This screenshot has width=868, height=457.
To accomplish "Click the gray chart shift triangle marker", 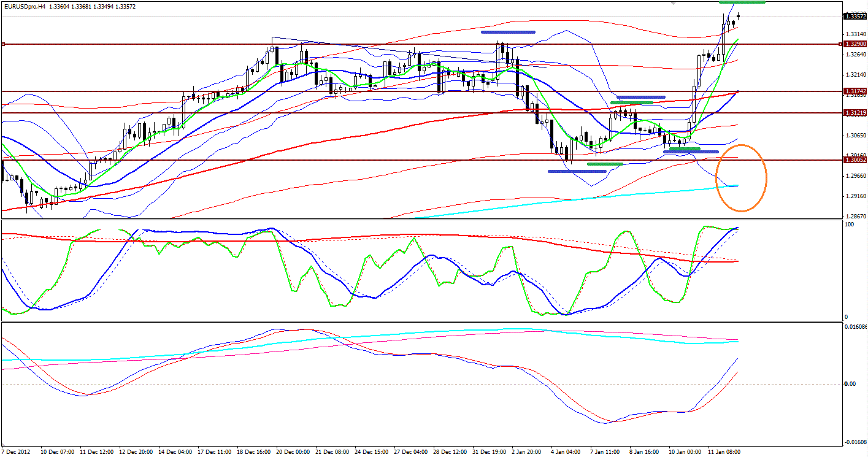I will pos(674,3).
